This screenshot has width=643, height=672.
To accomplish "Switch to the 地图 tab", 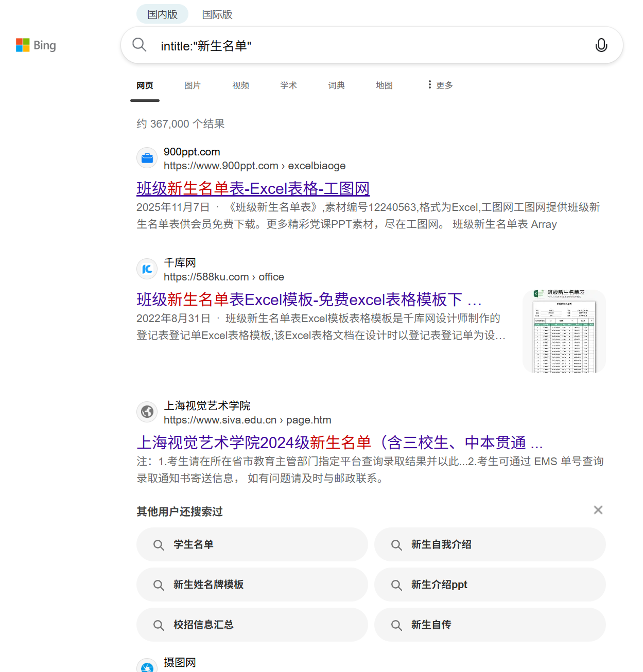I will [384, 85].
